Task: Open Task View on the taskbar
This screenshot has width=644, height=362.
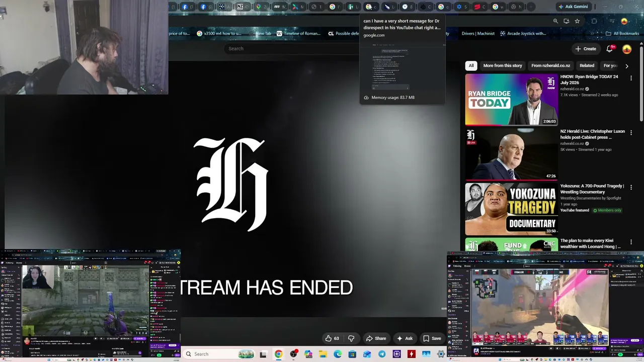Action: (x=263, y=354)
